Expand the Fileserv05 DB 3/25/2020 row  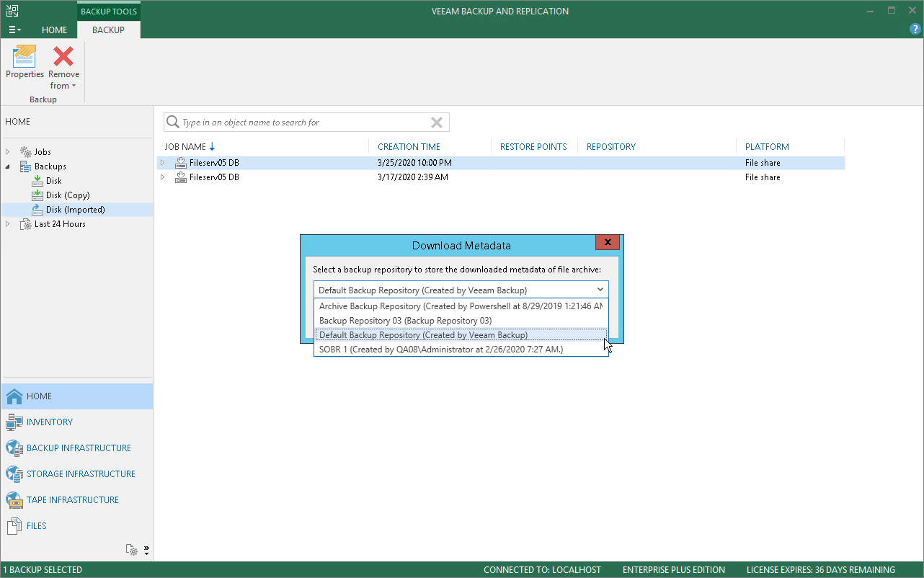[163, 163]
